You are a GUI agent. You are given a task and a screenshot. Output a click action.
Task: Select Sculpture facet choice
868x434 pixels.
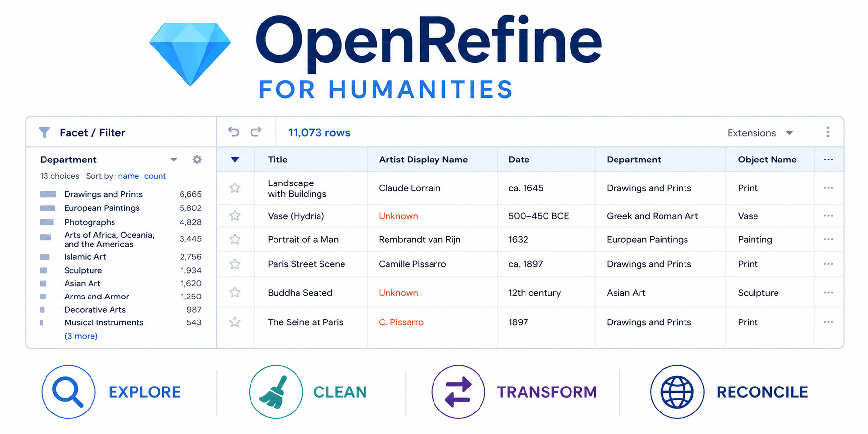pyautogui.click(x=83, y=270)
